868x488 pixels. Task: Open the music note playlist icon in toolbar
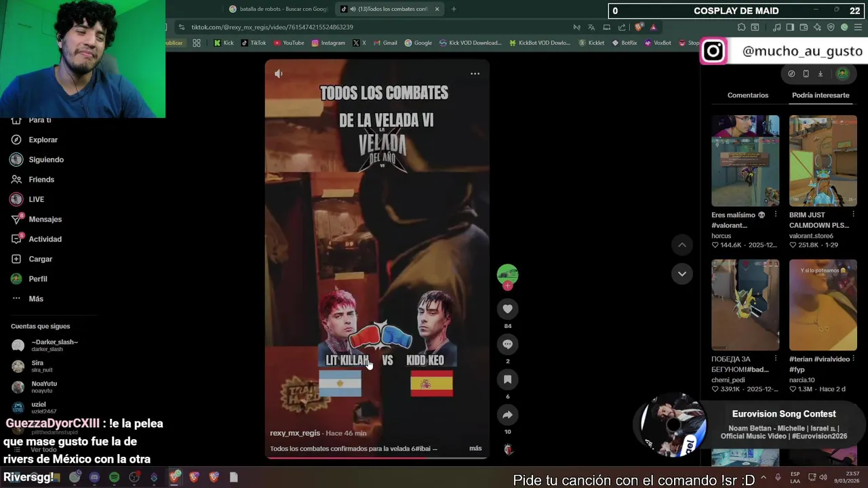(777, 27)
